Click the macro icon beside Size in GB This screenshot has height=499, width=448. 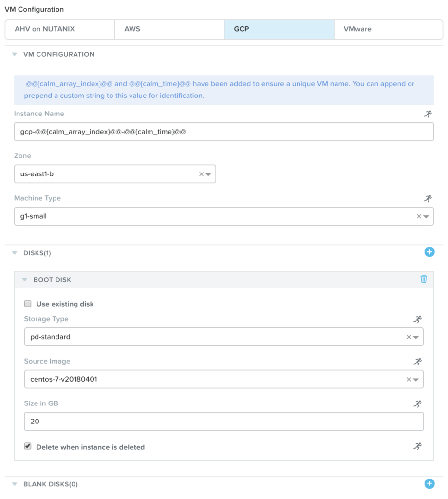(416, 404)
